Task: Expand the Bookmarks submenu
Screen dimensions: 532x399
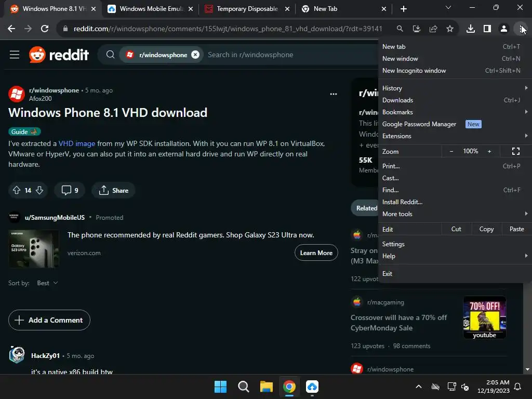Action: (x=454, y=112)
